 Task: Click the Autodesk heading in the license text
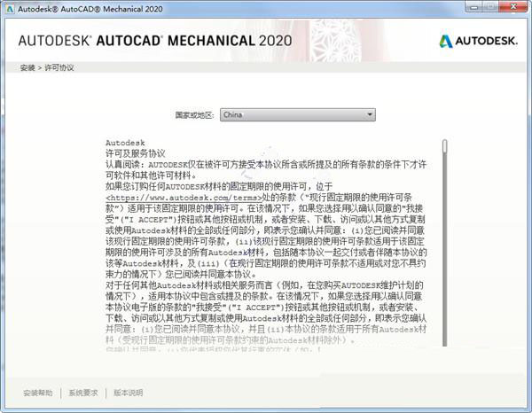click(125, 143)
